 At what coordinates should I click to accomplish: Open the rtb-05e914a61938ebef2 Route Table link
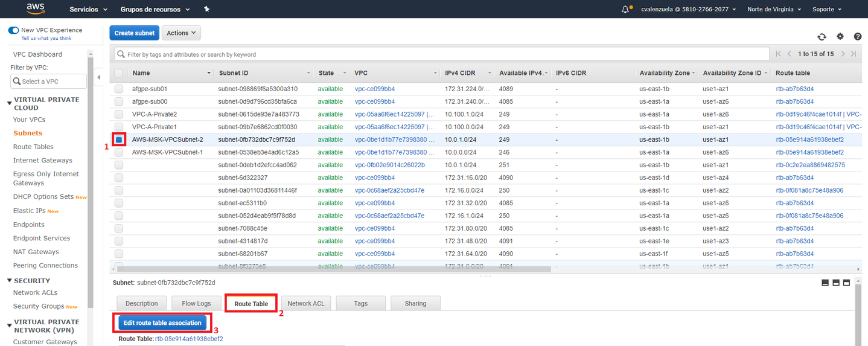click(189, 339)
